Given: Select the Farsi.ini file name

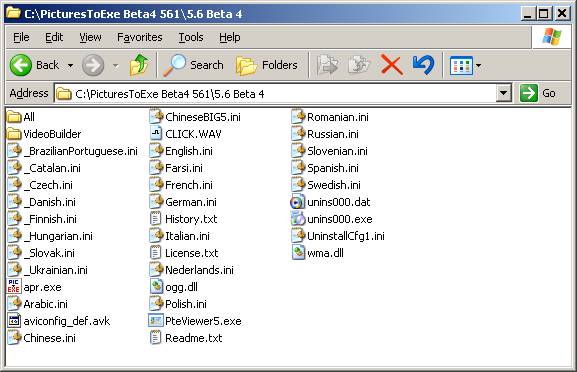Looking at the screenshot, I should 184,168.
